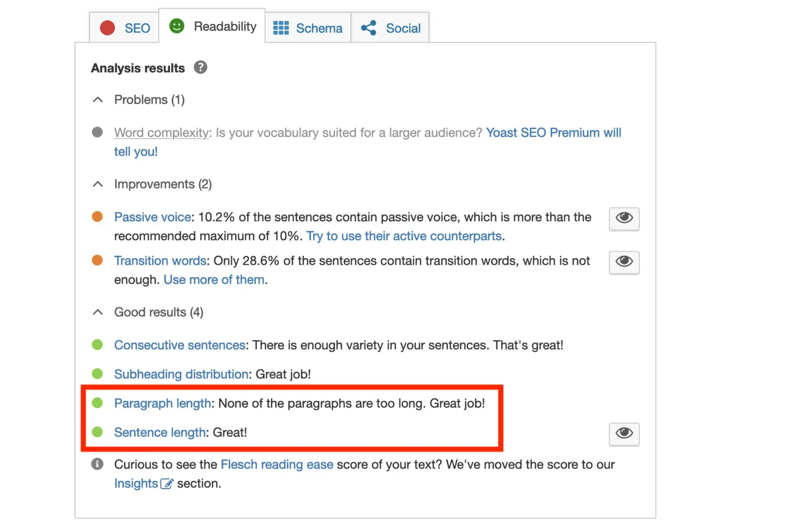Open the Flesch reading ease link

[x=277, y=464]
